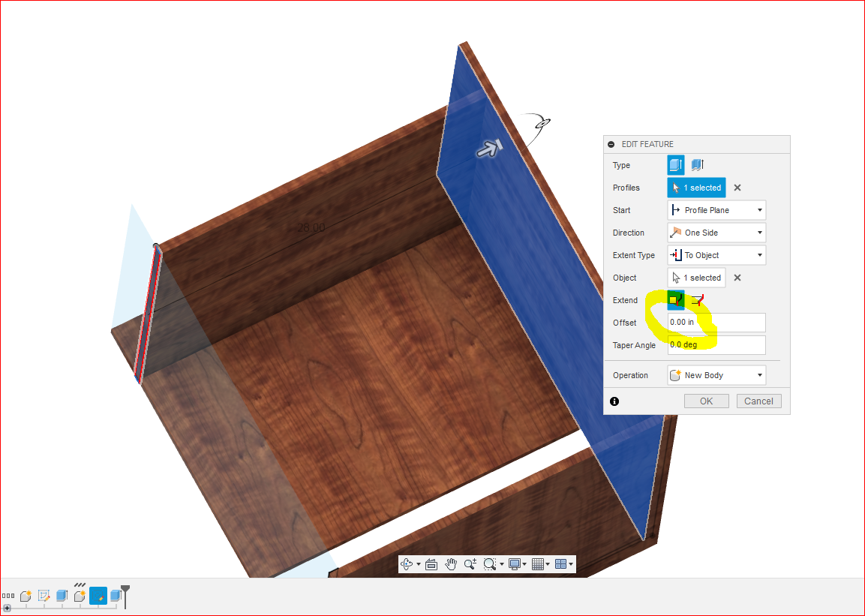This screenshot has height=616, width=865.
Task: Activate the Pan tool
Action: click(451, 563)
